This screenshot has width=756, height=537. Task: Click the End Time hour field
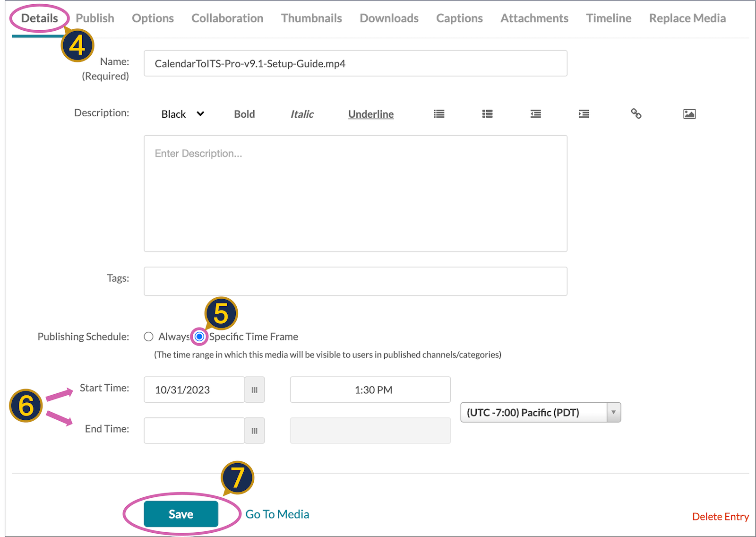[370, 431]
